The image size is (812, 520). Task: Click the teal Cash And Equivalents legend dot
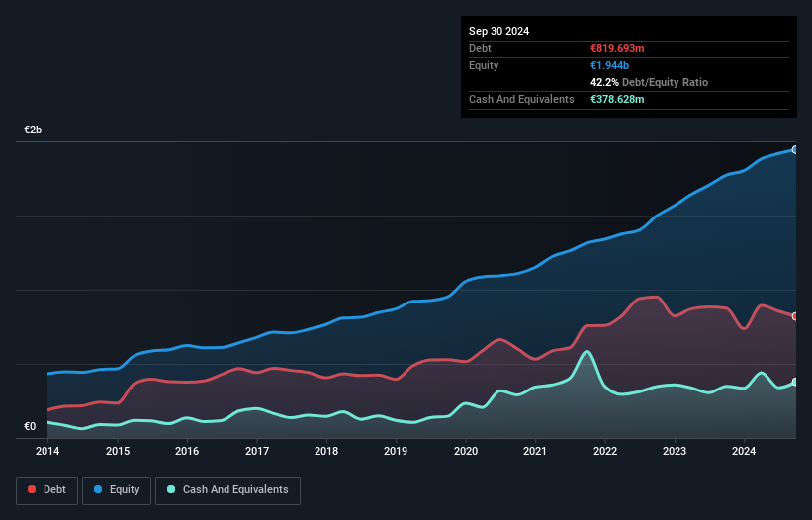pos(171,489)
